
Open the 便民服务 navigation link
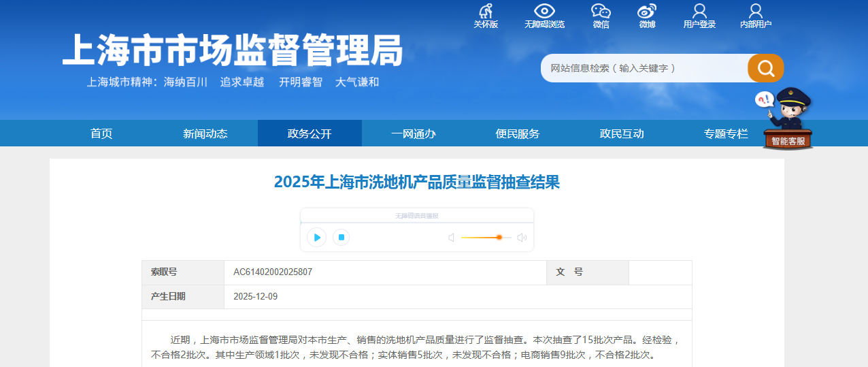tap(517, 133)
